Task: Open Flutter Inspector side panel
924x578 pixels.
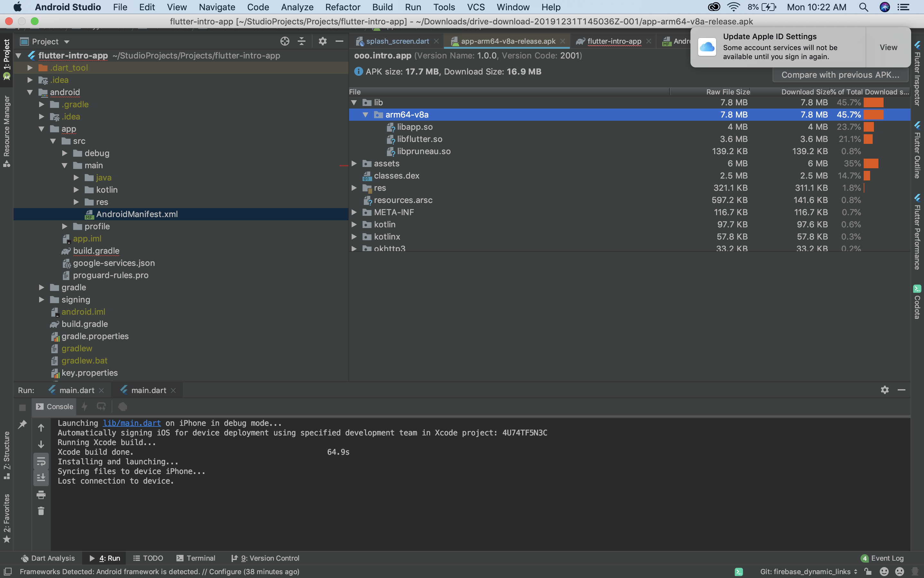Action: 917,74
